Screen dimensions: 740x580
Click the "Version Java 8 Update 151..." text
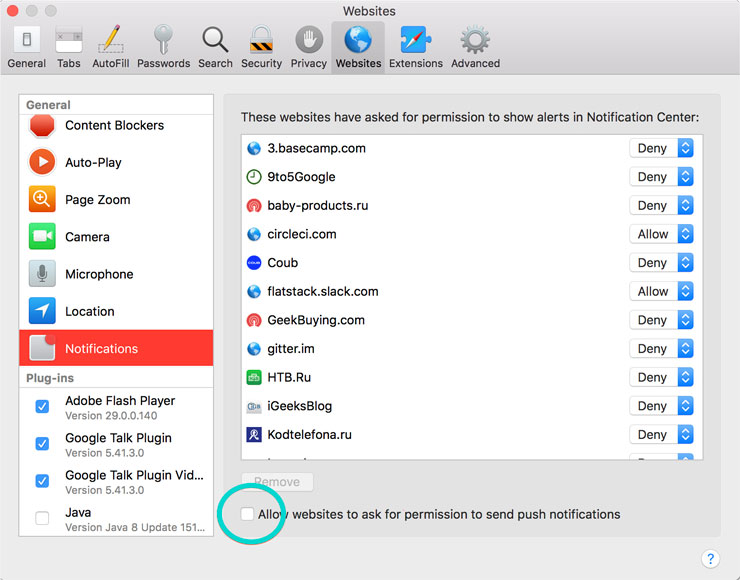[135, 527]
